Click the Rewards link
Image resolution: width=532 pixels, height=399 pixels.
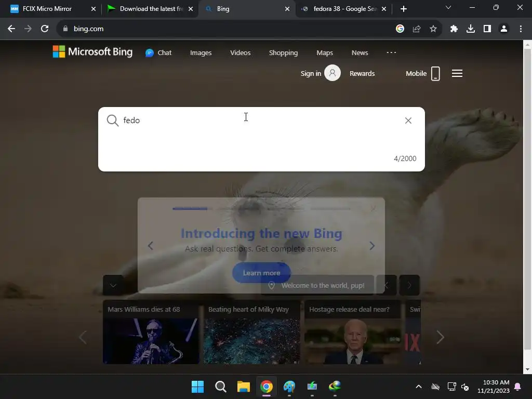coord(362,73)
